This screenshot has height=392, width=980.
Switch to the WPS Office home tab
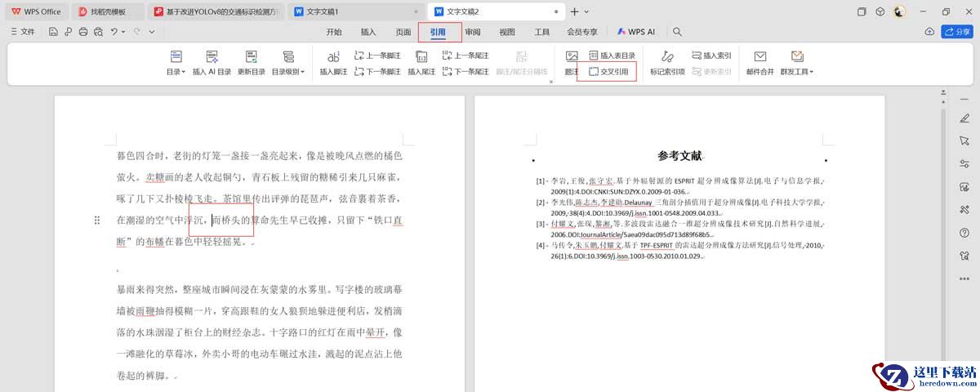36,11
